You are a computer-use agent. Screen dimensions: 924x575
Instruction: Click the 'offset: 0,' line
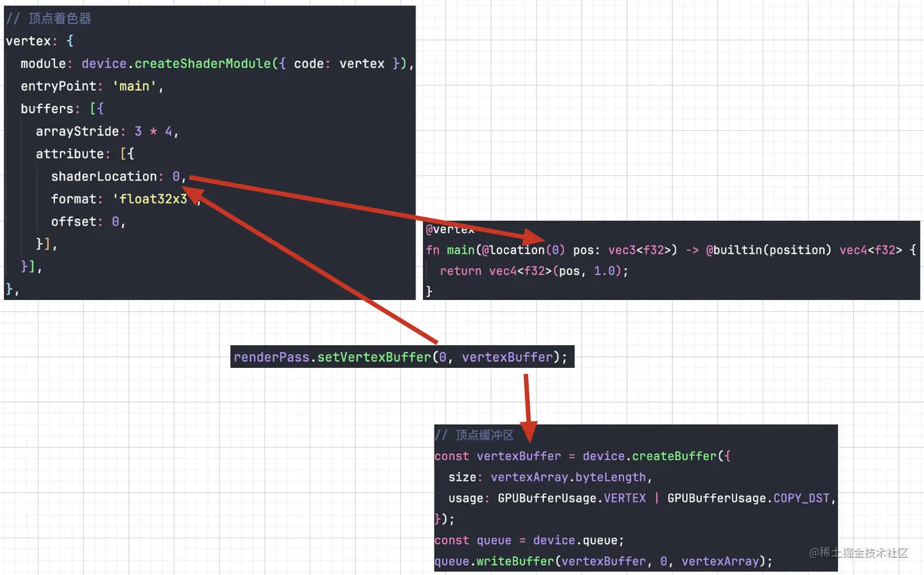click(88, 222)
